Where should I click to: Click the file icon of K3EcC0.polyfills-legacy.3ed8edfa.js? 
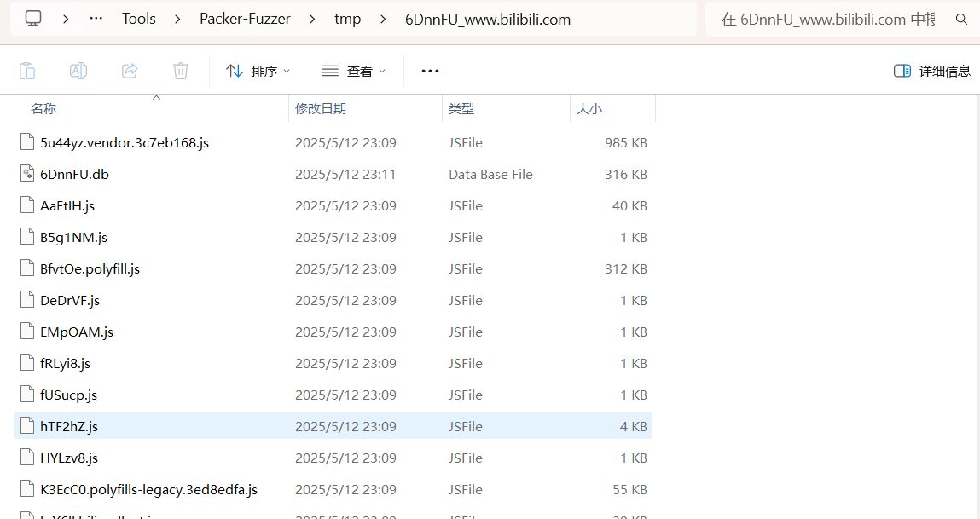pos(27,489)
